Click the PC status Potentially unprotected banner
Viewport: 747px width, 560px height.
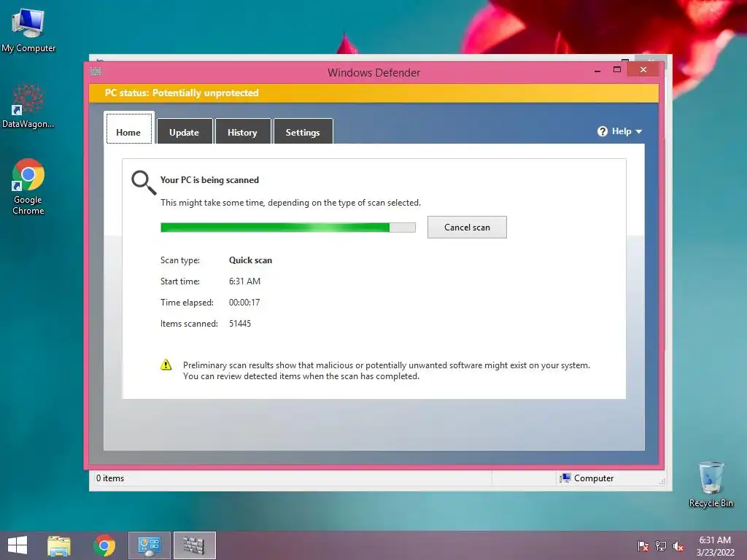coord(373,93)
